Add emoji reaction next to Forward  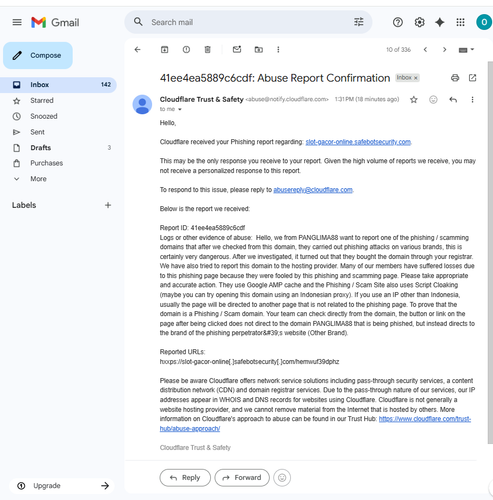click(x=282, y=478)
